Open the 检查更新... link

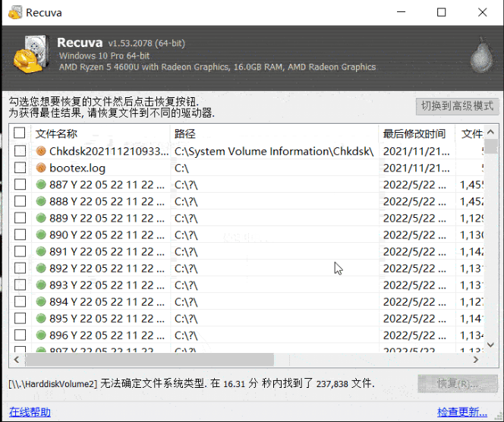[462, 411]
